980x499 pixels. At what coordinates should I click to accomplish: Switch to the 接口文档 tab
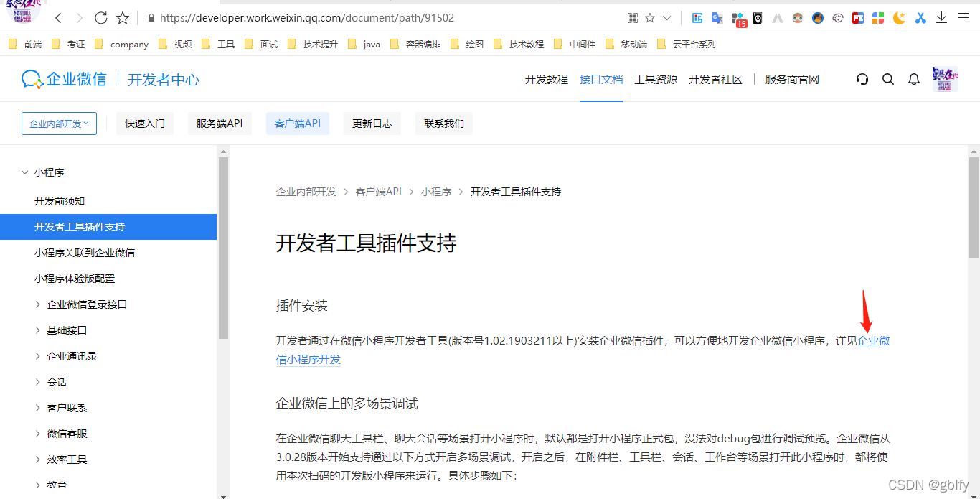(x=601, y=79)
